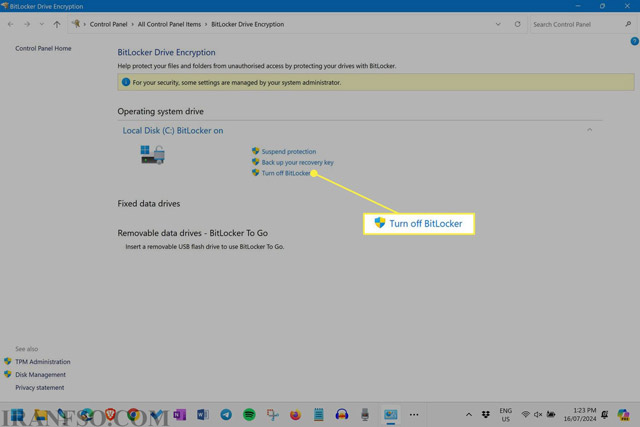Open Audacity headphones icon in taskbar
The image size is (640, 427).
pos(342,415)
